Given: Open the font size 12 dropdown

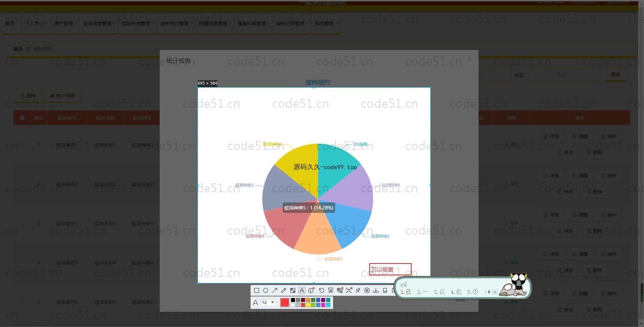Looking at the screenshot, I should click(x=268, y=302).
